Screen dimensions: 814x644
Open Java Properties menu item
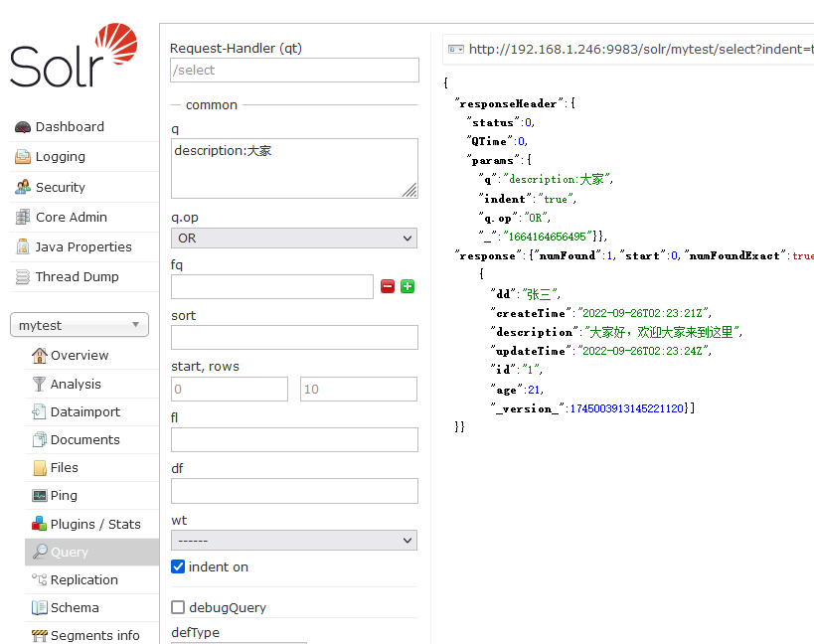point(83,247)
